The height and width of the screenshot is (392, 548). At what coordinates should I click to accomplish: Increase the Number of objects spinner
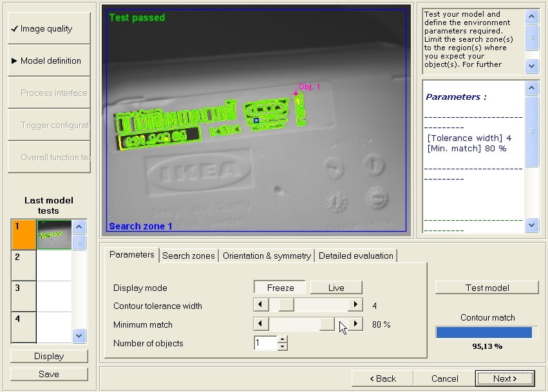[282, 339]
